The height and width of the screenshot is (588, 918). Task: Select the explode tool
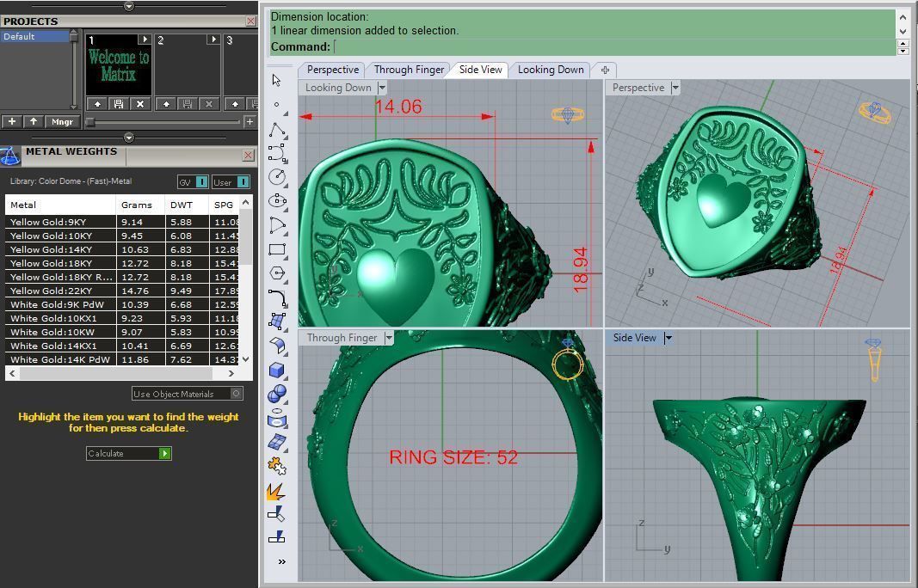[276, 491]
